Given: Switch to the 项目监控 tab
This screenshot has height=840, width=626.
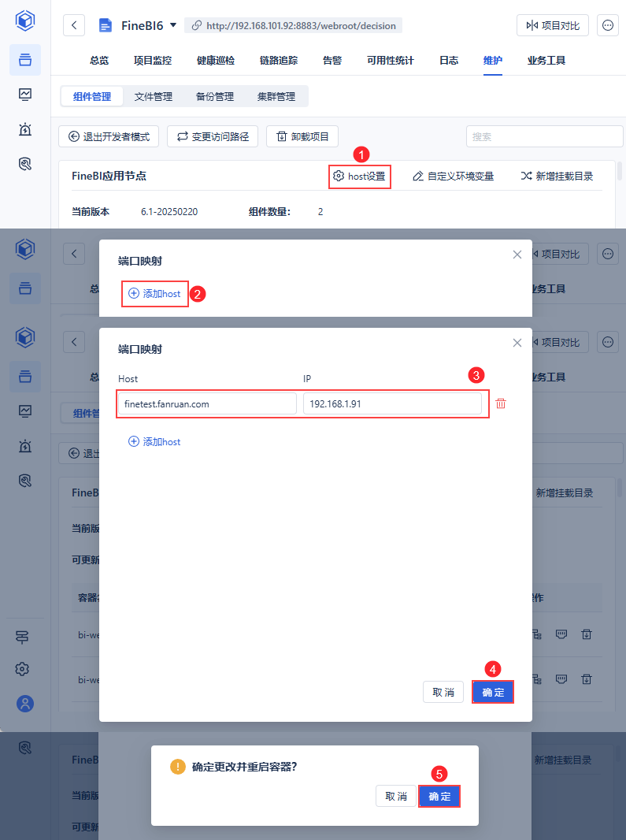Looking at the screenshot, I should (153, 61).
